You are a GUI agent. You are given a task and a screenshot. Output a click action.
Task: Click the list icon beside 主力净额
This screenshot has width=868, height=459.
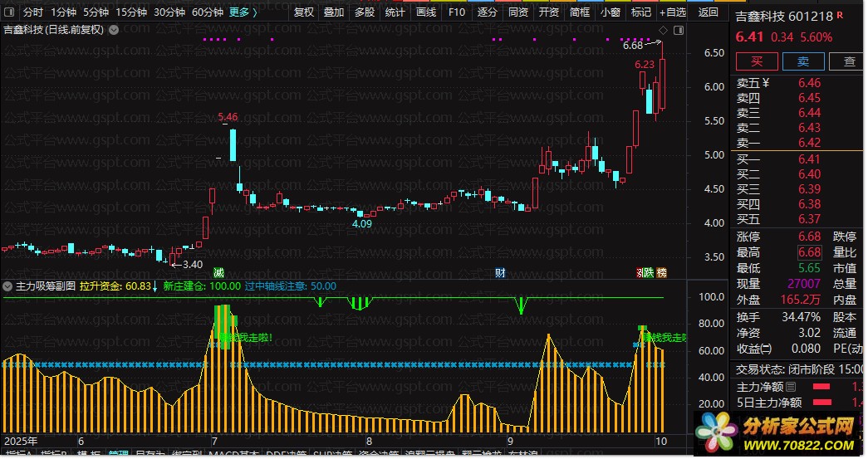(791, 387)
